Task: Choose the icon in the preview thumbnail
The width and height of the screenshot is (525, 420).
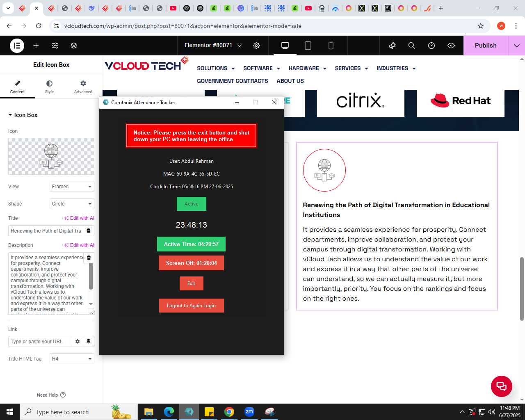Action: click(51, 156)
